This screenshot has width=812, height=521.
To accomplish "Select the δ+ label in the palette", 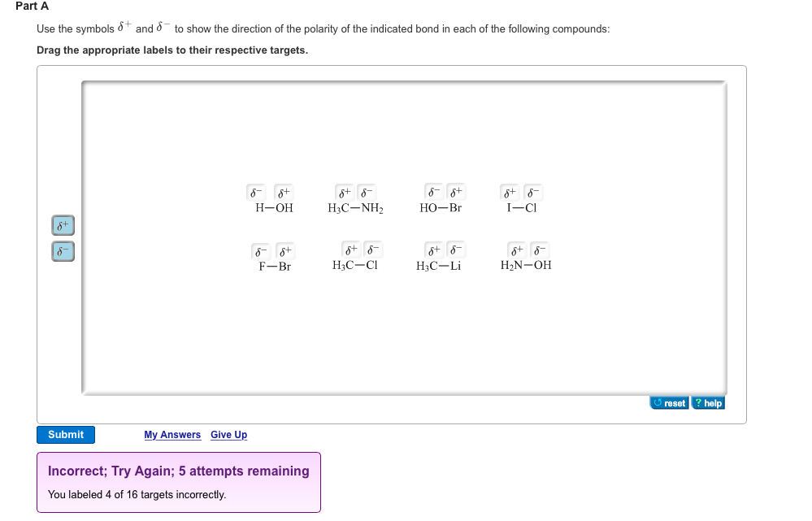I will (63, 225).
